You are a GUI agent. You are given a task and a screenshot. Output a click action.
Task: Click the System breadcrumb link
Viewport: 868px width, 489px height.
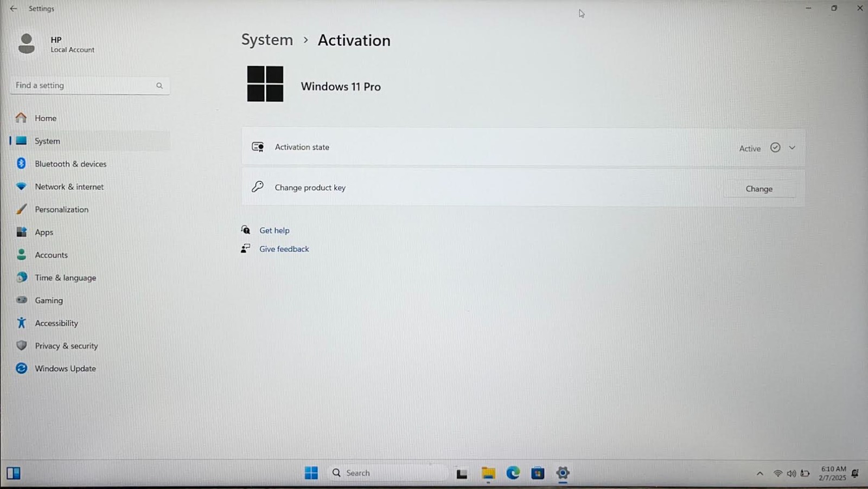(267, 40)
